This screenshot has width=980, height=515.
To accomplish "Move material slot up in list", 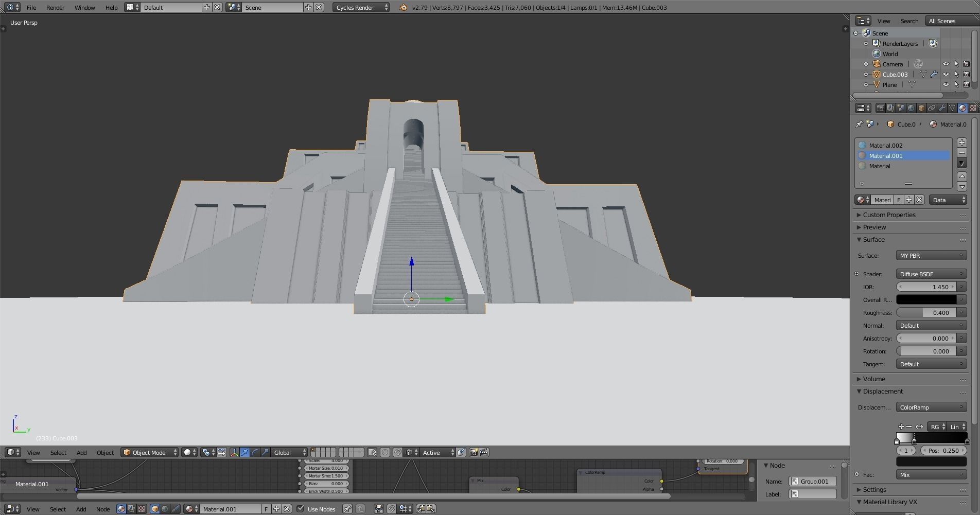I will (962, 176).
